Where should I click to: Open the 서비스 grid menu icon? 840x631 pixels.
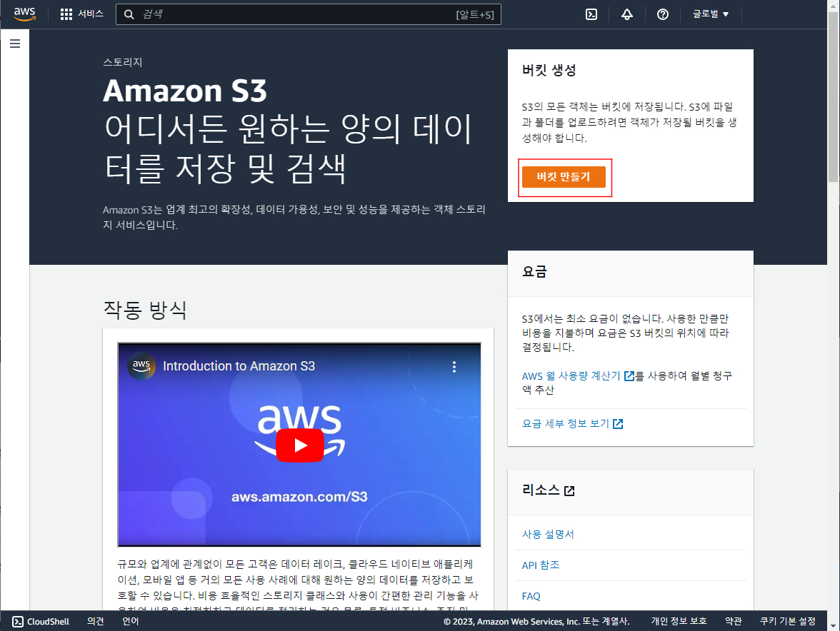[66, 14]
